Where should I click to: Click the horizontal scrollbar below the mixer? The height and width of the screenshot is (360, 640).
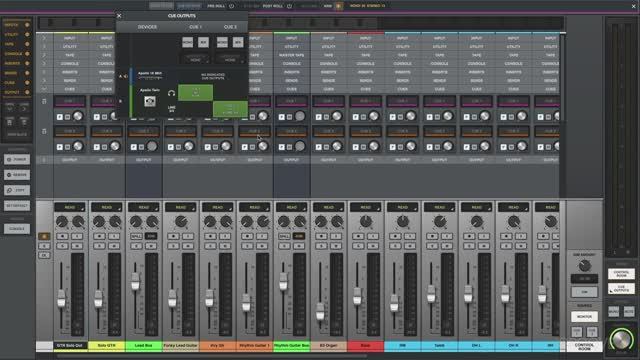pos(212,356)
